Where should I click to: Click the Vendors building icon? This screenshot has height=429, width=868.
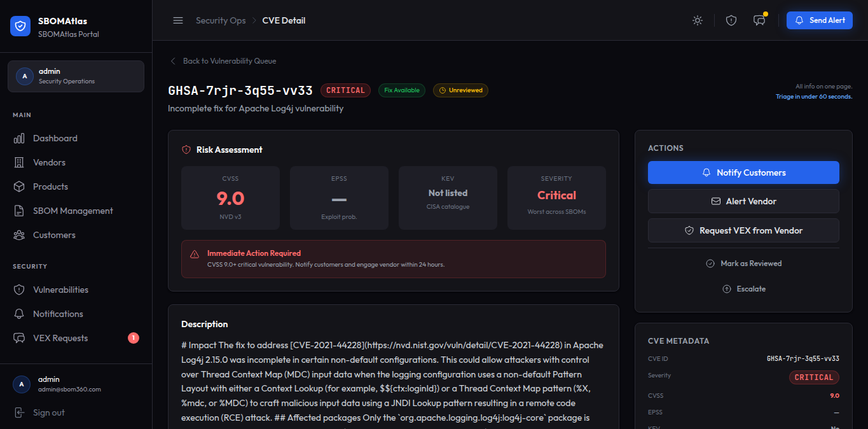coord(19,162)
